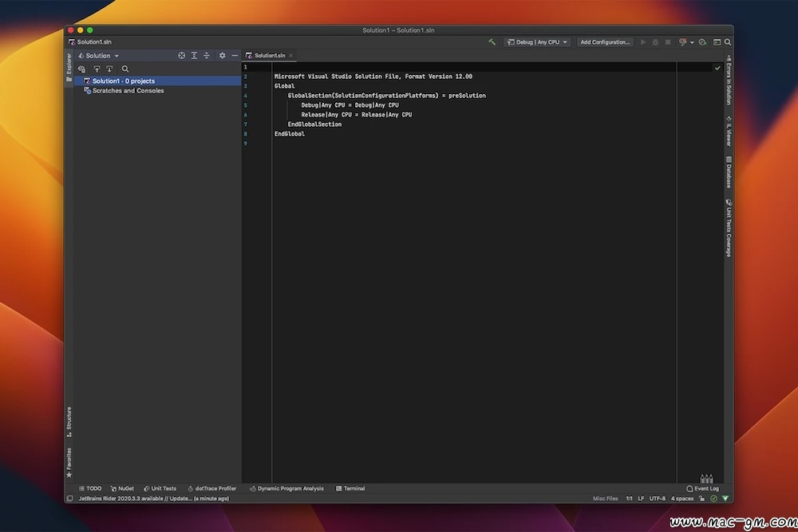The width and height of the screenshot is (798, 532).
Task: Click the Debug bug icon
Action: tap(655, 42)
